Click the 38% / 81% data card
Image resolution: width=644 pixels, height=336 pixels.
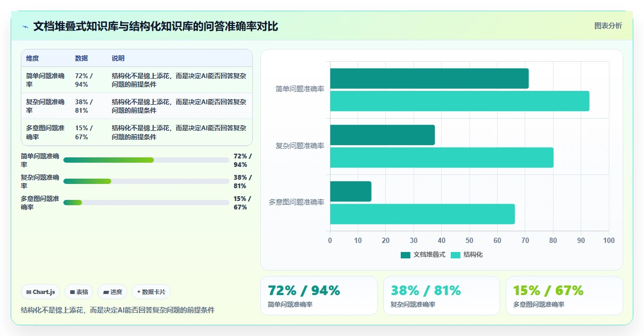(x=442, y=296)
